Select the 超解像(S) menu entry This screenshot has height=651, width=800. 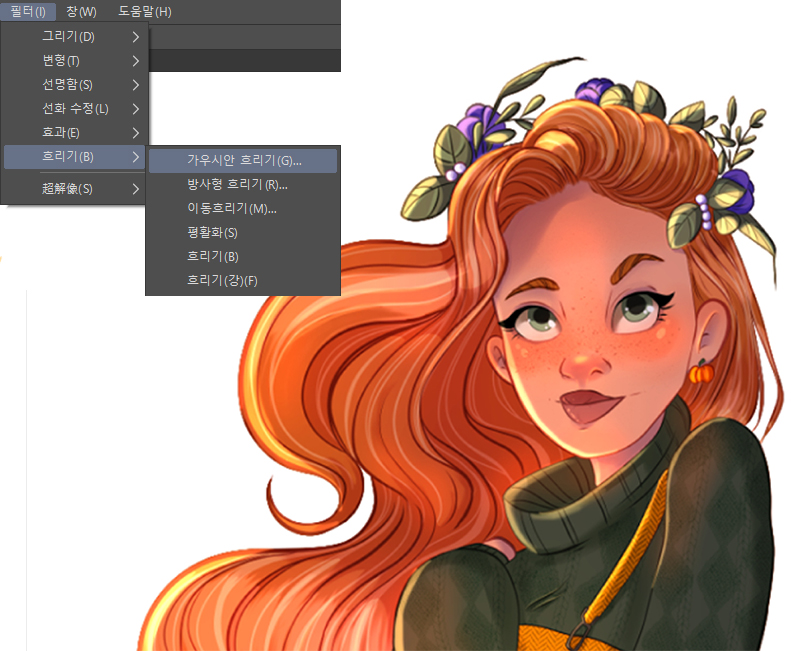pyautogui.click(x=67, y=188)
